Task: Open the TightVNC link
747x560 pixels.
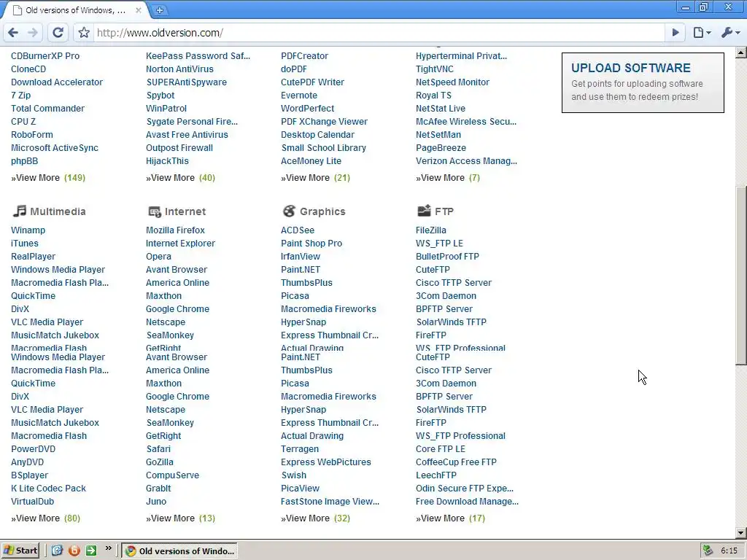Action: click(434, 69)
